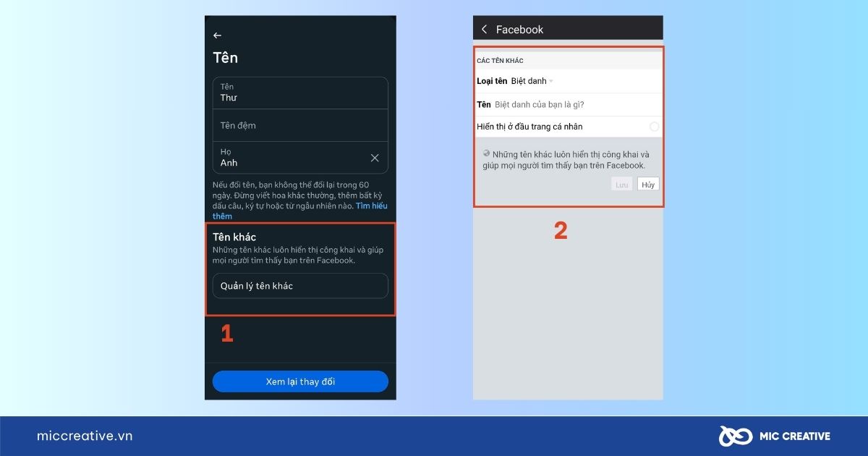Clear the Họ field with the X icon
868x456 pixels.
[x=375, y=158]
